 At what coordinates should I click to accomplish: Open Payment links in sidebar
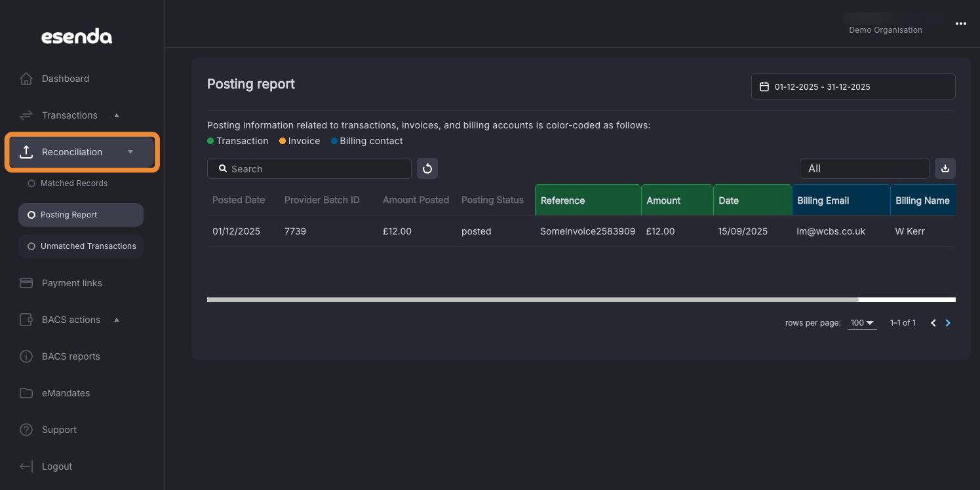point(72,283)
